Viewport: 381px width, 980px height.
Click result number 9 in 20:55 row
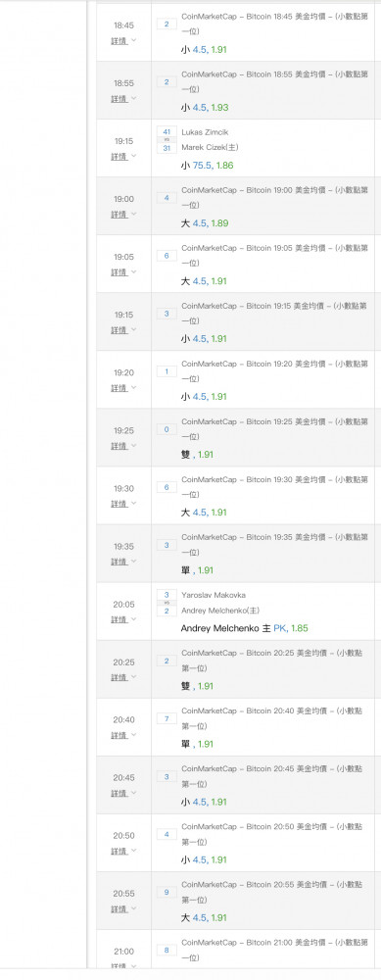pyautogui.click(x=167, y=893)
